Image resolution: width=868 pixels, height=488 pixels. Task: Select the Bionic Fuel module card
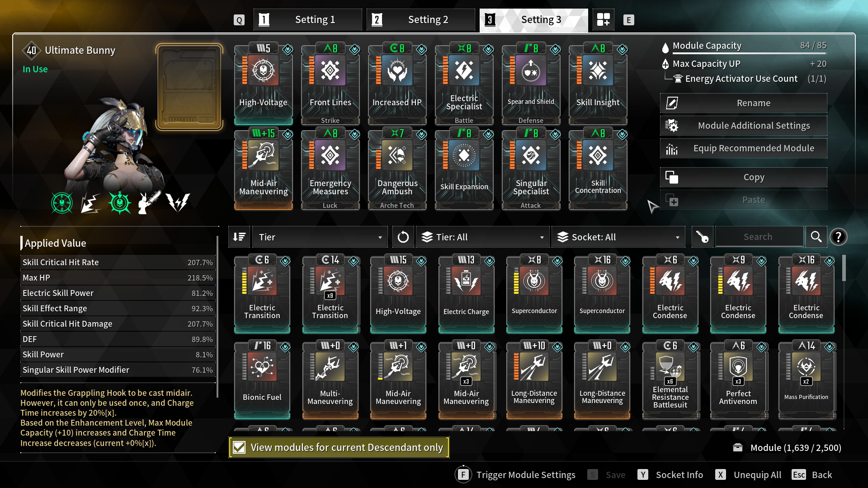[x=262, y=380]
